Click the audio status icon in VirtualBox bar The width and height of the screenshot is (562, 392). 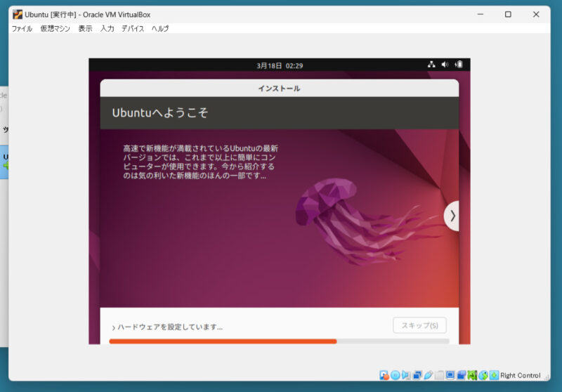coord(406,375)
